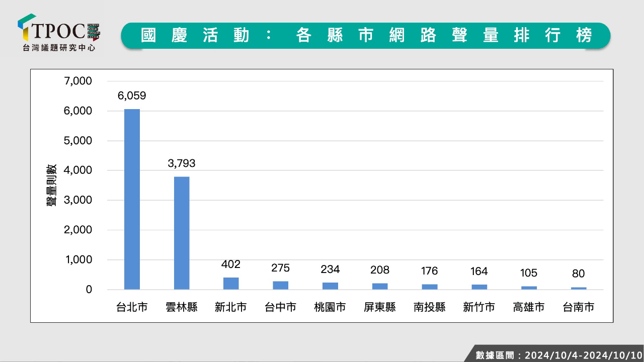Image resolution: width=644 pixels, height=362 pixels.
Task: Select the 聲量則數 vertical axis title
Action: coord(52,186)
